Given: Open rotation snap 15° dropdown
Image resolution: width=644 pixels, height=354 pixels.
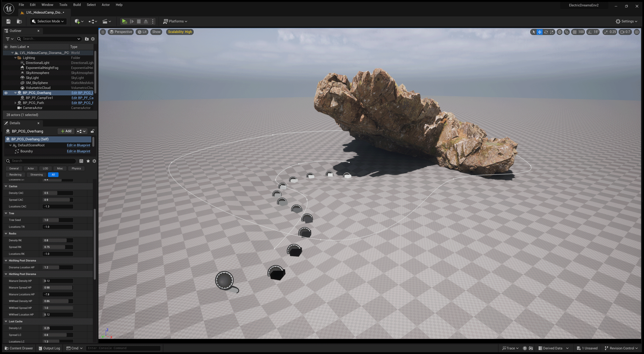Looking at the screenshot, I should 596,32.
